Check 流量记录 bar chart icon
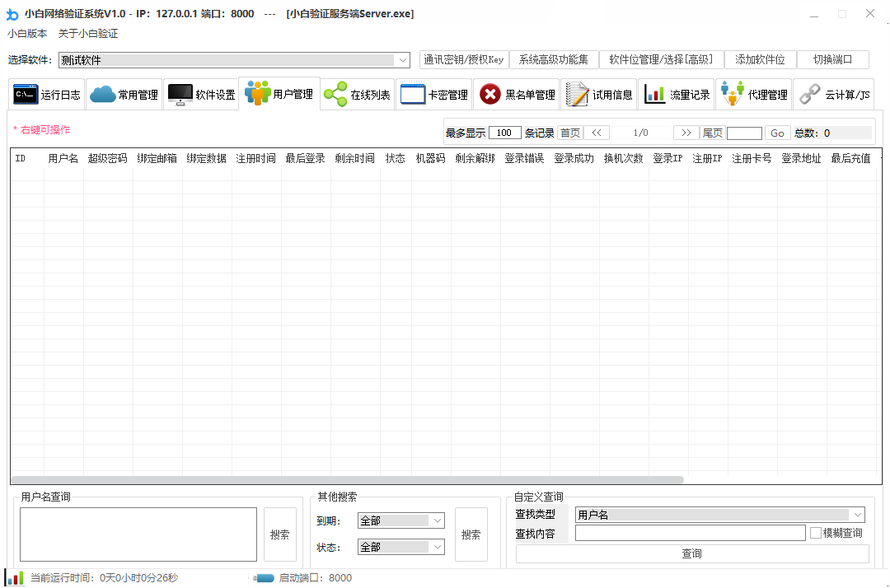This screenshot has height=588, width=890. point(656,93)
